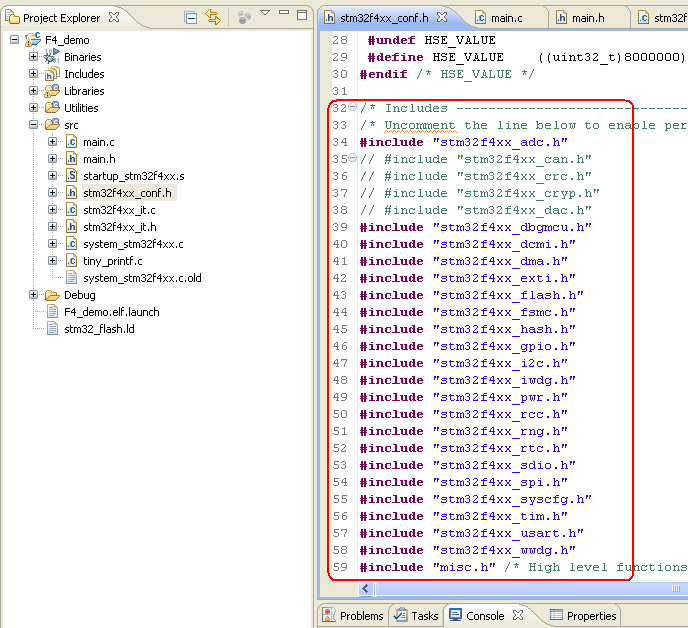
Task: Click the underlined word Uncomment in line 33
Action: tap(419, 126)
